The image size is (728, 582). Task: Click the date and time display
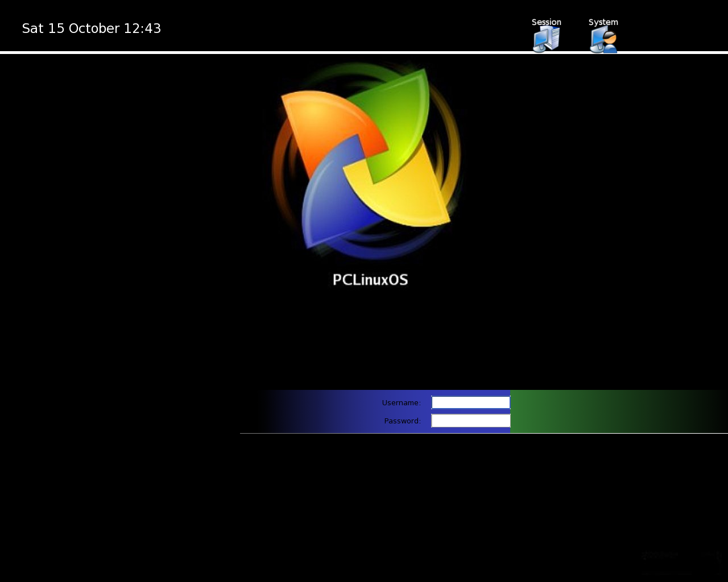[x=92, y=28]
